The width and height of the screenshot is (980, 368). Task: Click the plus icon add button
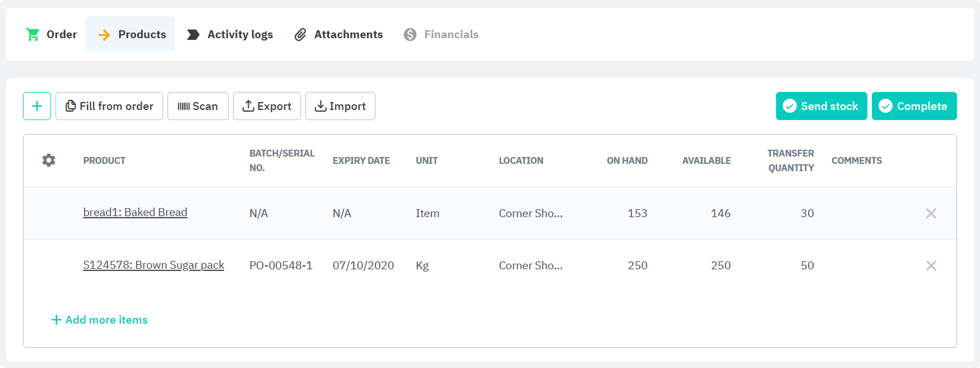coord(37,106)
